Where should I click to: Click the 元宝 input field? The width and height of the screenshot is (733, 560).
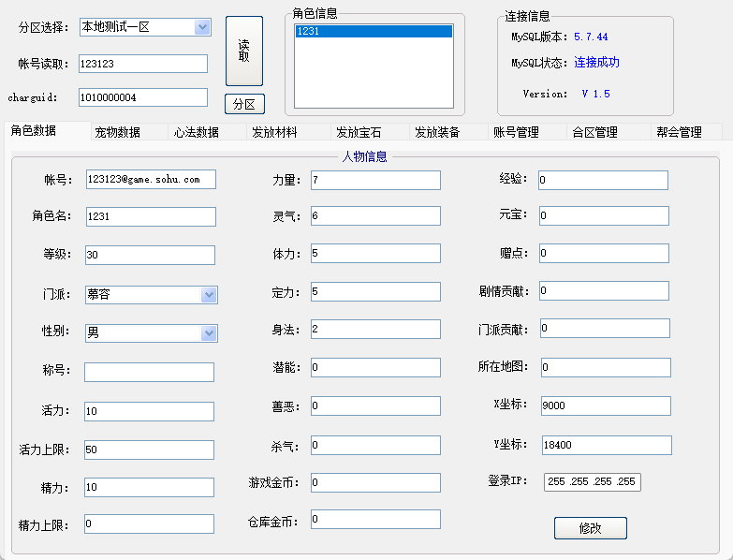coord(604,216)
